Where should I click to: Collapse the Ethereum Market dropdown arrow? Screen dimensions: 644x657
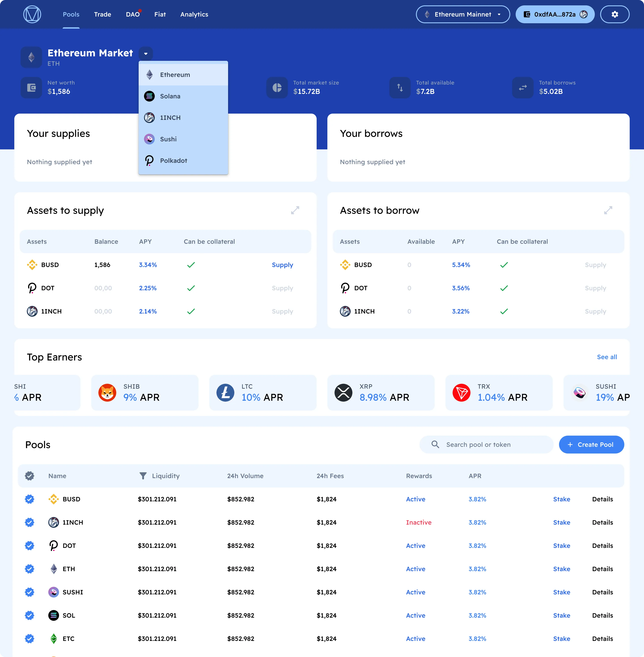(146, 53)
